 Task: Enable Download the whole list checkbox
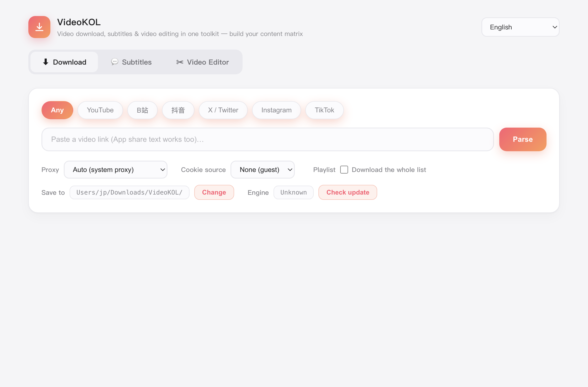(x=344, y=170)
